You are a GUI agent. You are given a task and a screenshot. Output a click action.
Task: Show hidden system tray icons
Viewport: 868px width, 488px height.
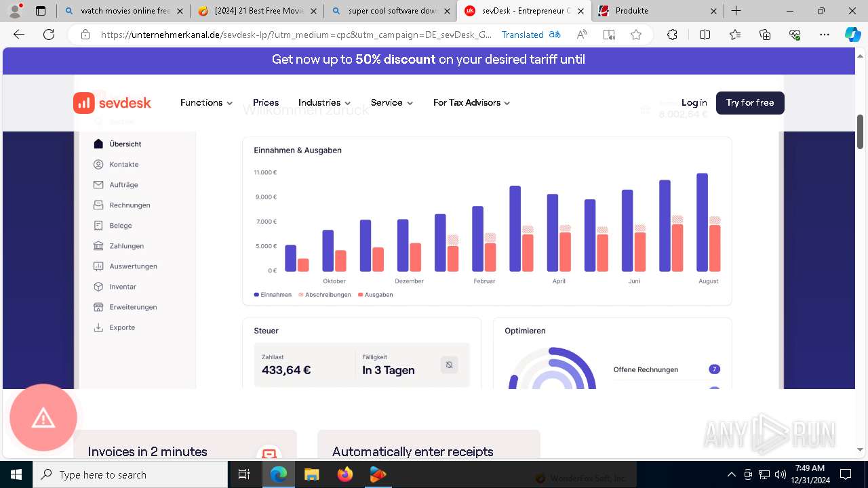[x=731, y=474]
